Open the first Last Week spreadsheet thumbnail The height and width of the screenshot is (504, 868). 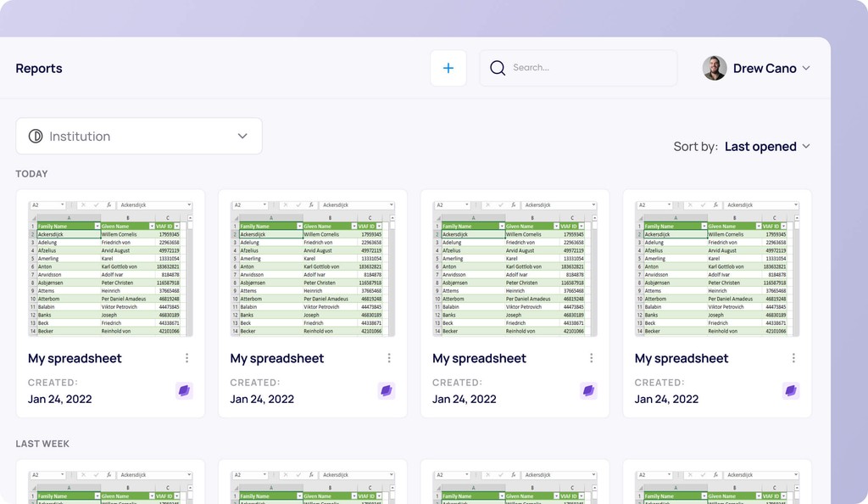pyautogui.click(x=111, y=485)
